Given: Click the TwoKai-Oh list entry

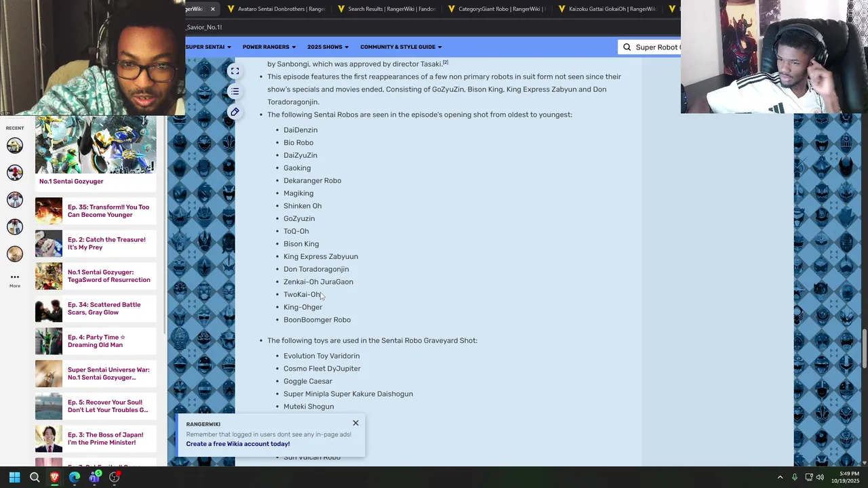Looking at the screenshot, I should tap(302, 295).
